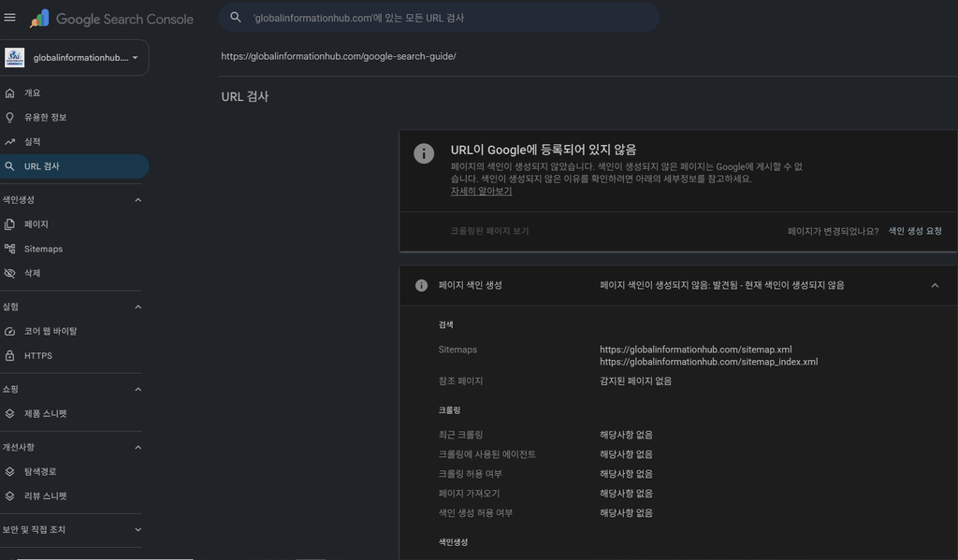Image resolution: width=958 pixels, height=560 pixels.
Task: Click the gauge icon for 코어 웹 바이탈
Action: pyautogui.click(x=9, y=331)
